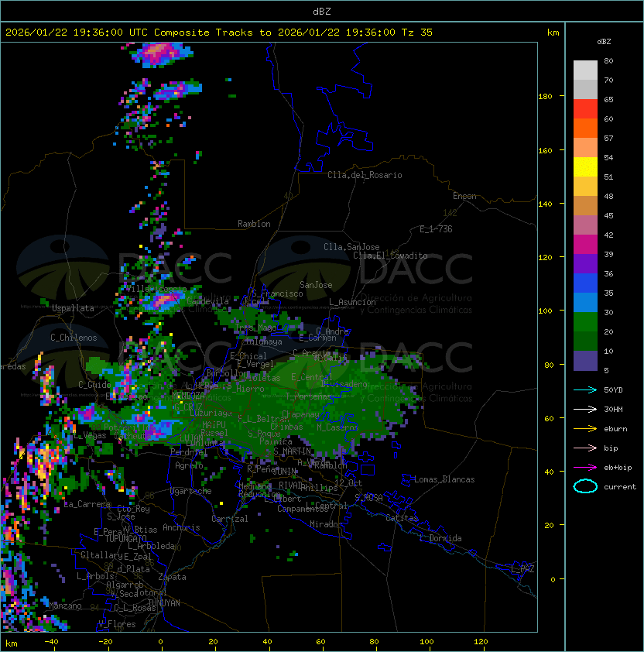Click the 'S_MARTIN' city label

(292, 451)
